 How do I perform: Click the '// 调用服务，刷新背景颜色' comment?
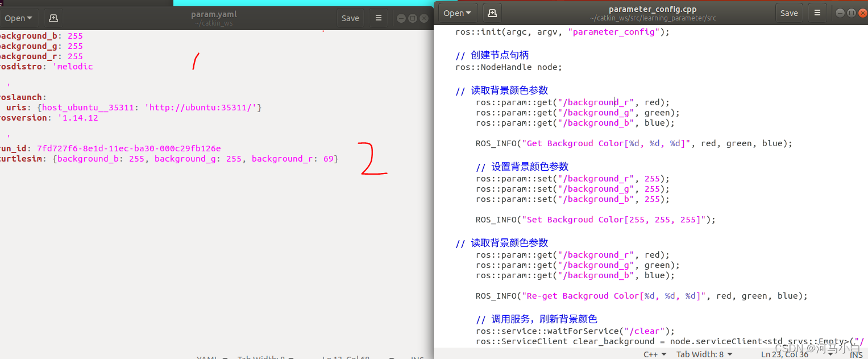[x=537, y=319]
